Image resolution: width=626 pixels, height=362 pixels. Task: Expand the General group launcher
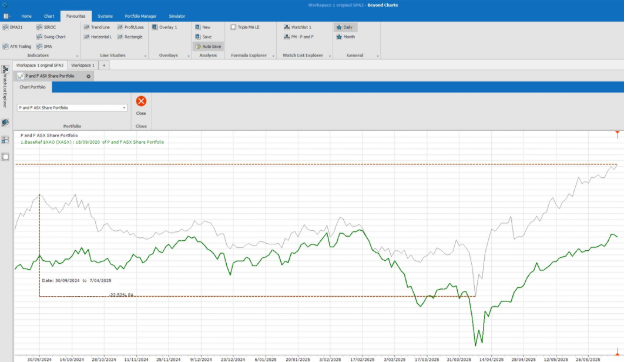[377, 56]
